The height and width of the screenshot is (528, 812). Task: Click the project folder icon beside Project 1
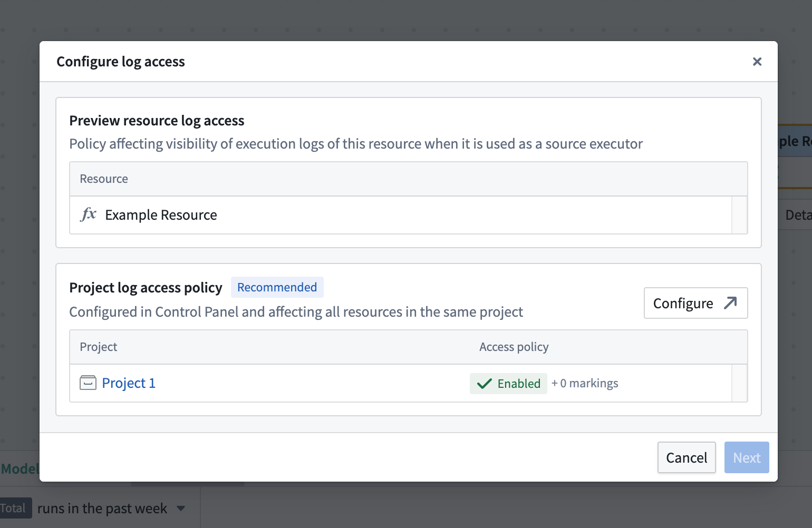point(88,383)
